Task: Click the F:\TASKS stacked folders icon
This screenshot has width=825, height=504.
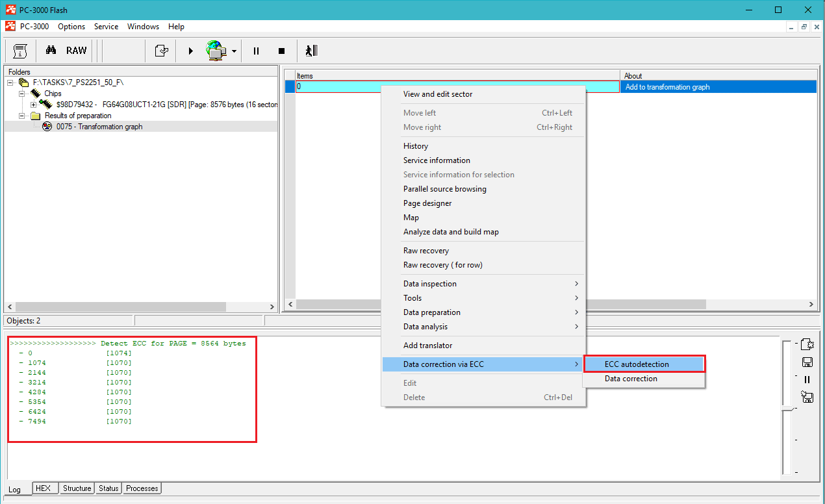Action: pos(24,82)
